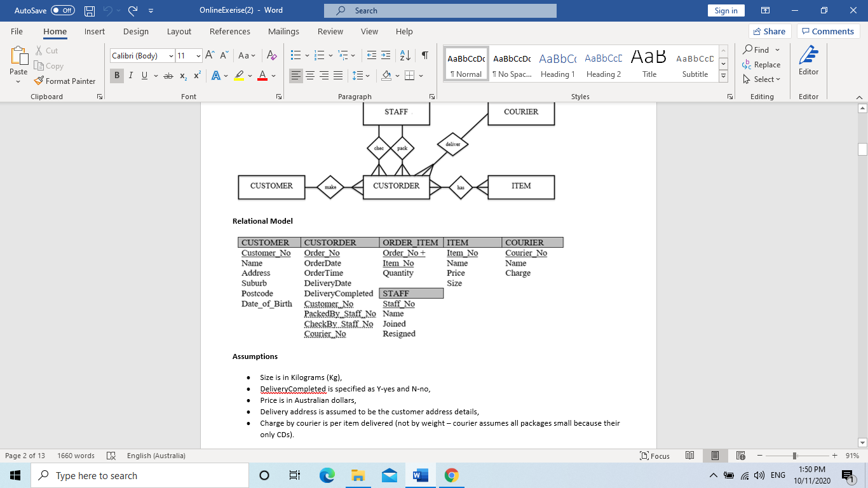Click the Save icon in title bar
The image size is (868, 488).
(x=90, y=11)
